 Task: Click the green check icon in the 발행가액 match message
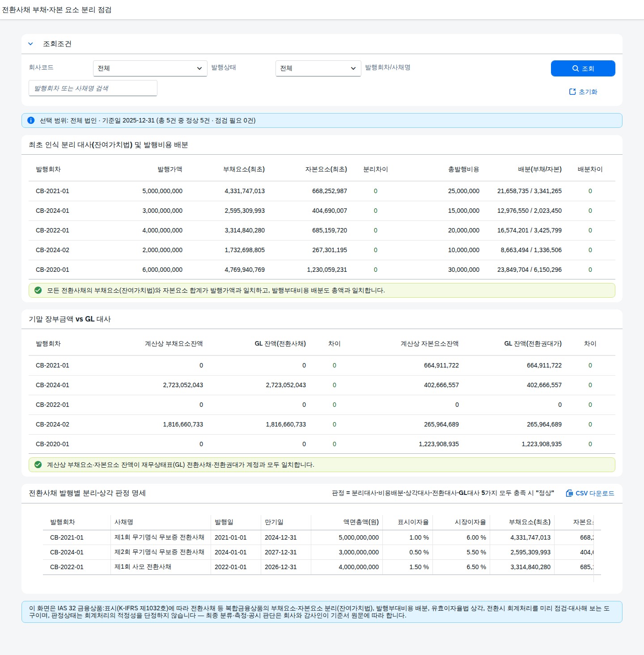click(x=38, y=290)
